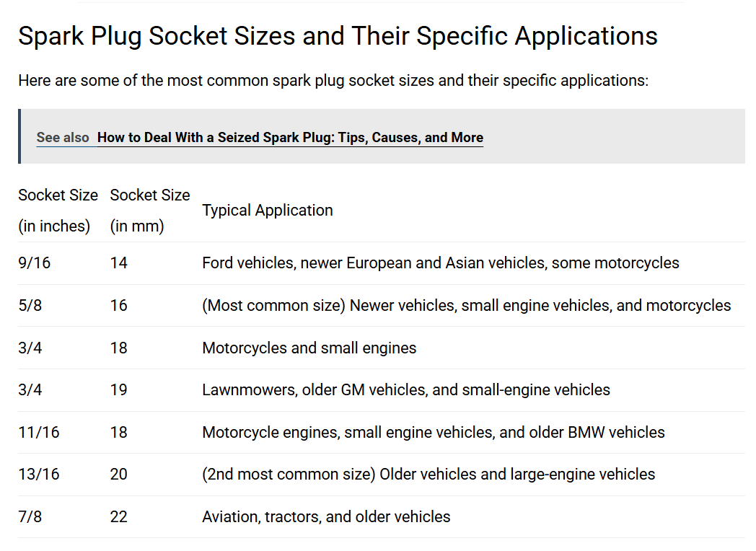
Task: Click the "Motorcycles and small engines" cell
Action: [x=309, y=348]
